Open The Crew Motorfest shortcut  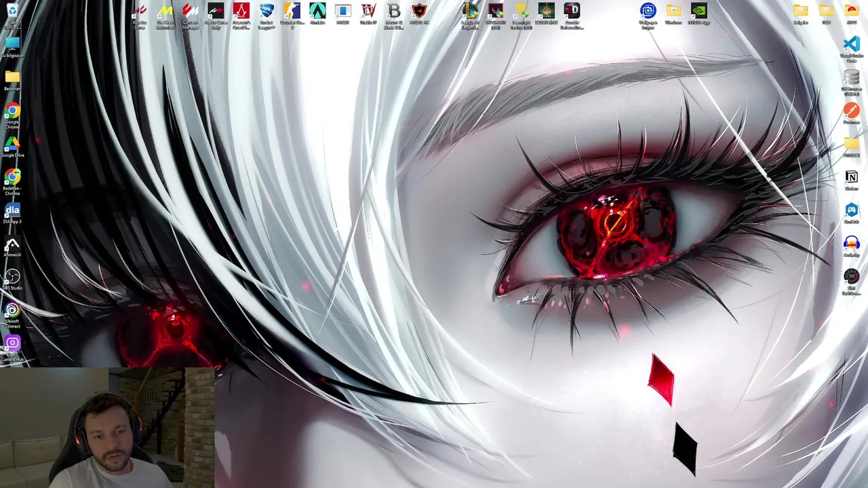tap(165, 16)
